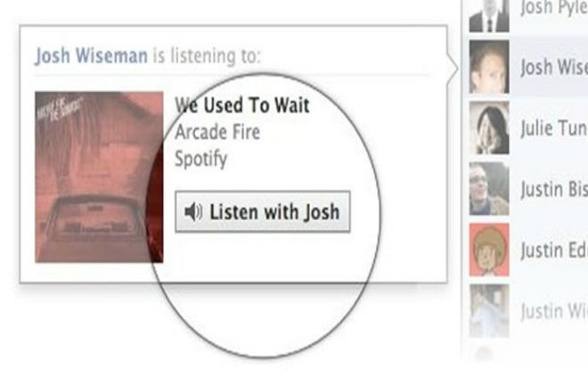588x385 pixels.
Task: Select the faded avatar for Justin Wi
Action: tap(489, 310)
